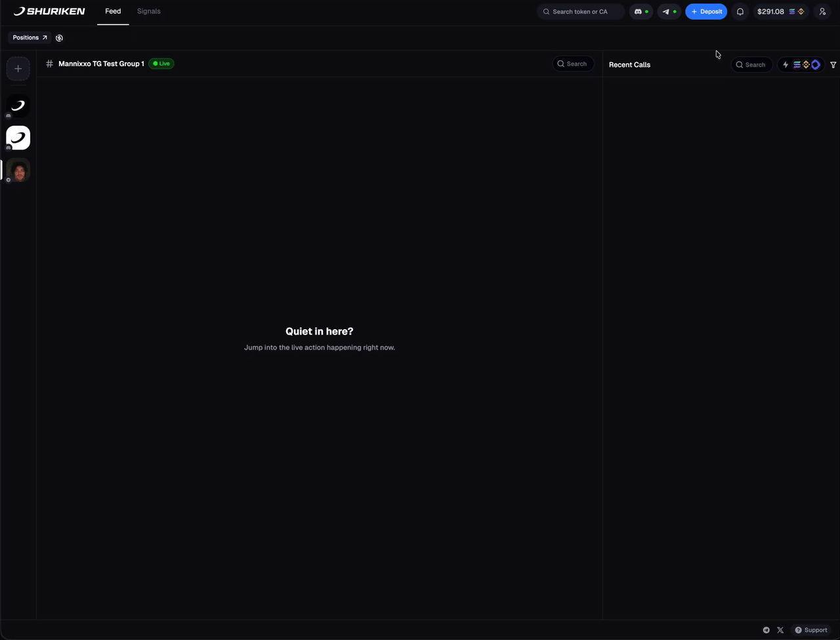Switch to the Signals tab
This screenshot has width=840, height=640.
click(148, 11)
